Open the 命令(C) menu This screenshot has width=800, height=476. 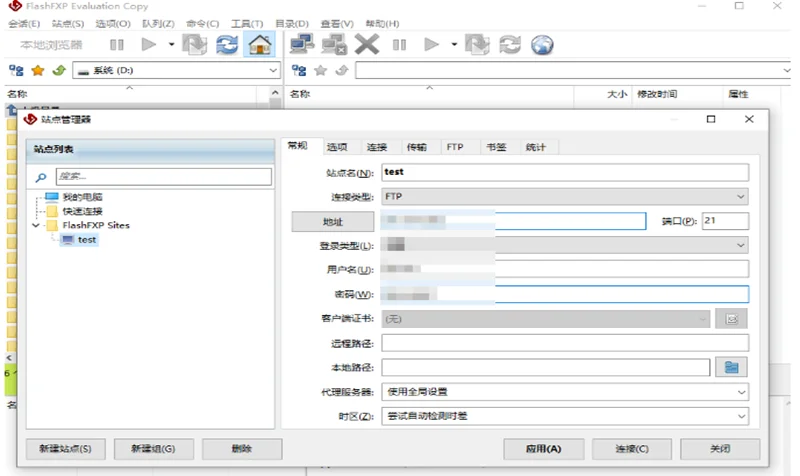coord(203,23)
